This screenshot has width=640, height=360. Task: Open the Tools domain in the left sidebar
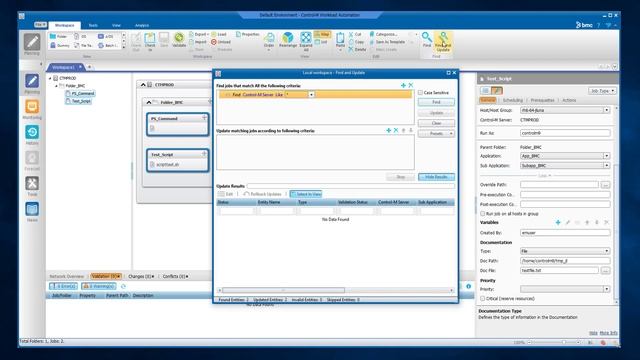point(32,184)
